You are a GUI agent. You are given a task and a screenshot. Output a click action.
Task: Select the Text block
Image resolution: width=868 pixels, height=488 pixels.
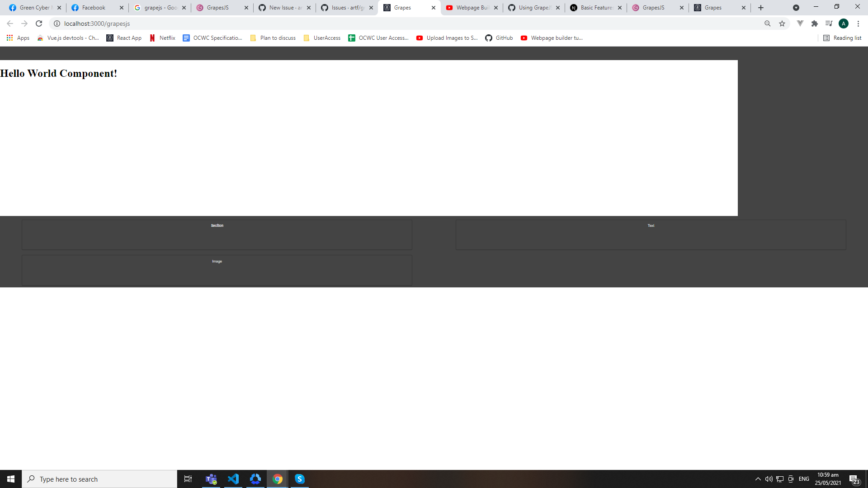click(x=651, y=235)
